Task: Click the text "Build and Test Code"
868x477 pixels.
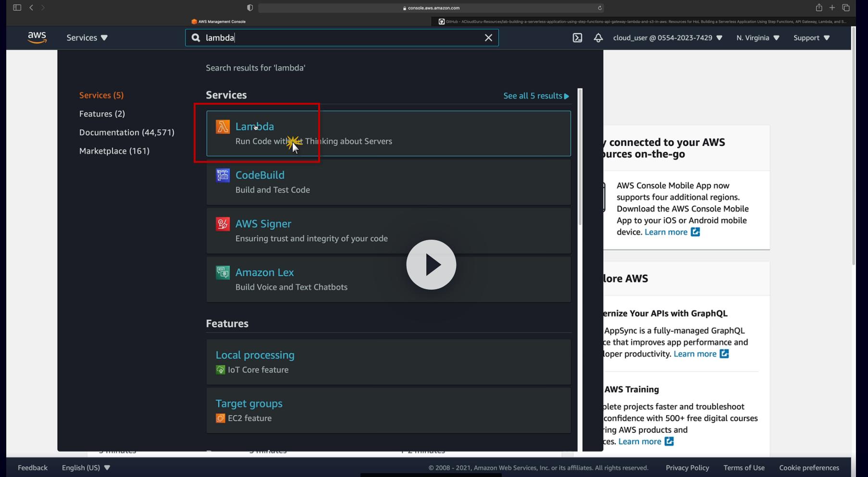Action: pyautogui.click(x=273, y=190)
